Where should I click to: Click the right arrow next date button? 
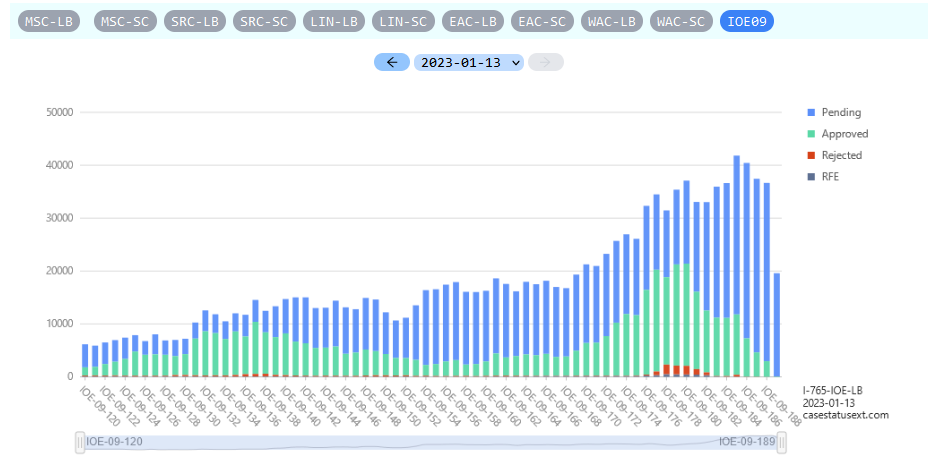tap(546, 62)
